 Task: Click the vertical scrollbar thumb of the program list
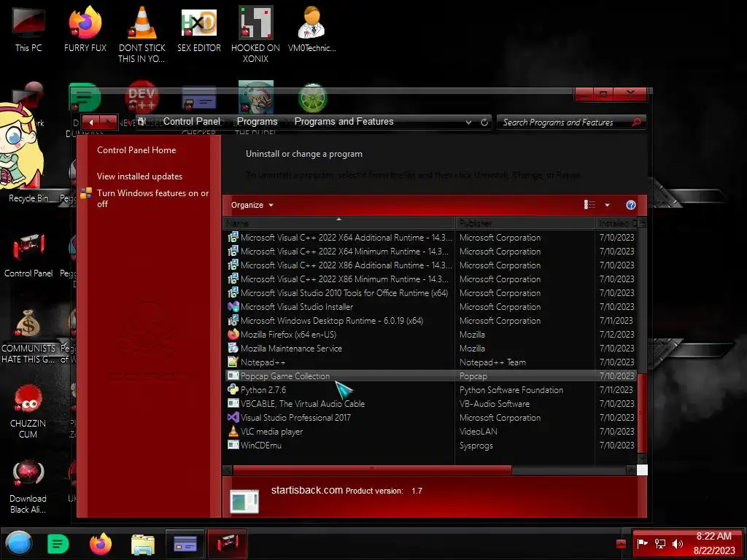(642, 413)
